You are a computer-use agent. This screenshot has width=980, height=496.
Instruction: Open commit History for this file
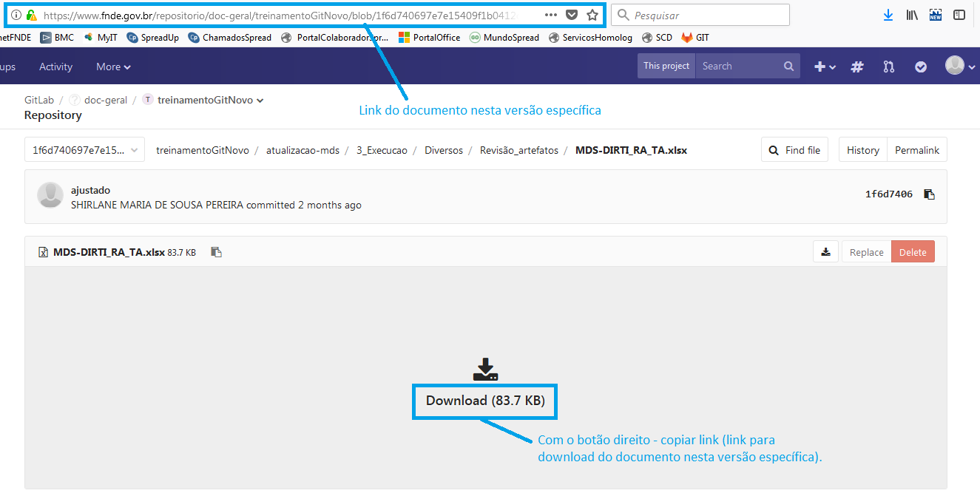point(862,149)
